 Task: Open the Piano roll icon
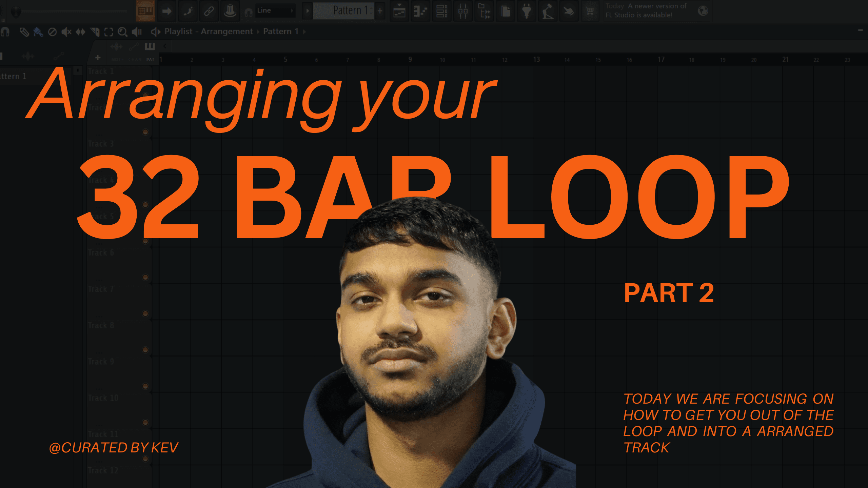tap(420, 11)
